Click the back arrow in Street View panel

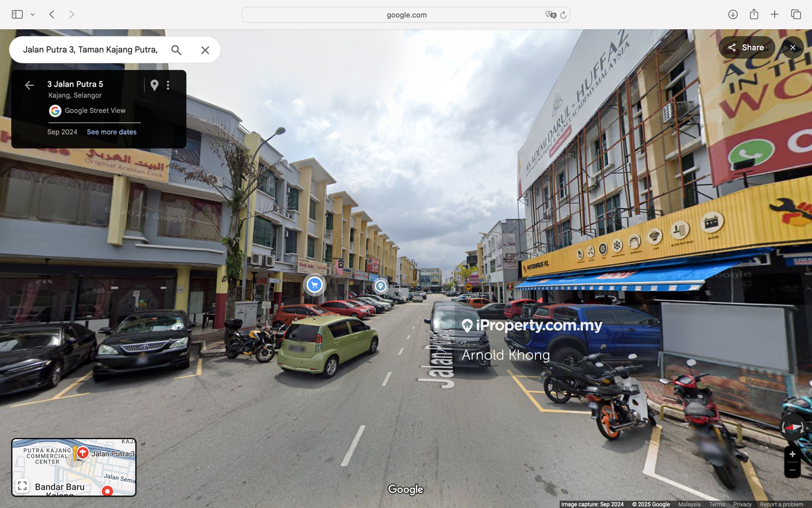29,85
